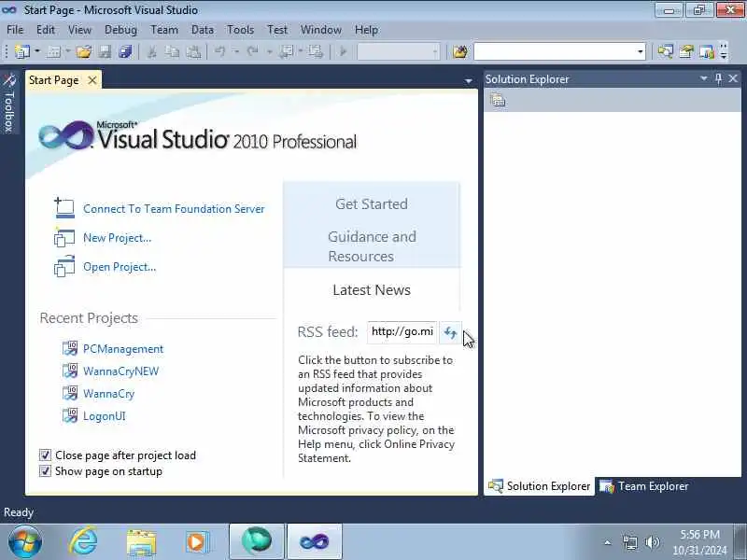Open the LogonUI recent project

point(105,415)
